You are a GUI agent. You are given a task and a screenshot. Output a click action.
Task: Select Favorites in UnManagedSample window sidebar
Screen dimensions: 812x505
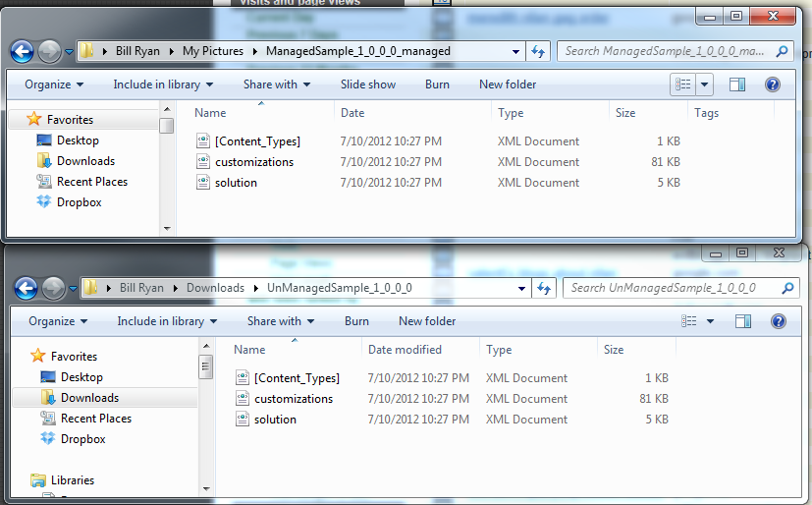coord(74,357)
